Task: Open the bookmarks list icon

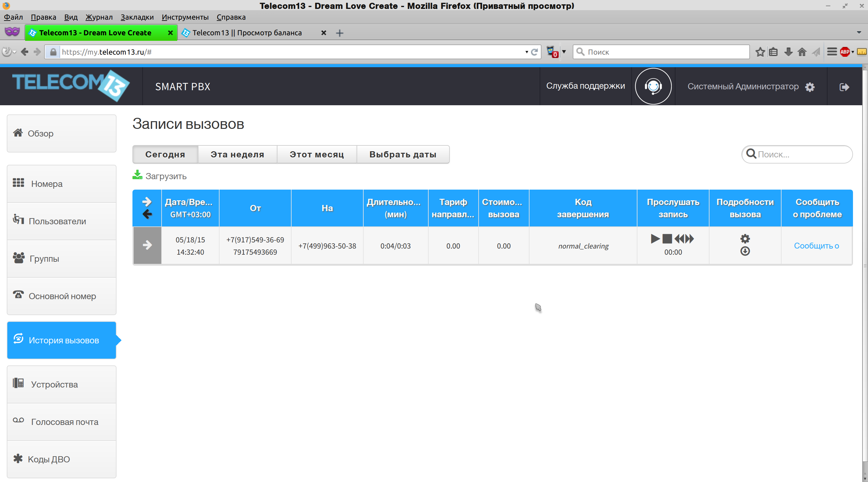Action: [x=773, y=52]
